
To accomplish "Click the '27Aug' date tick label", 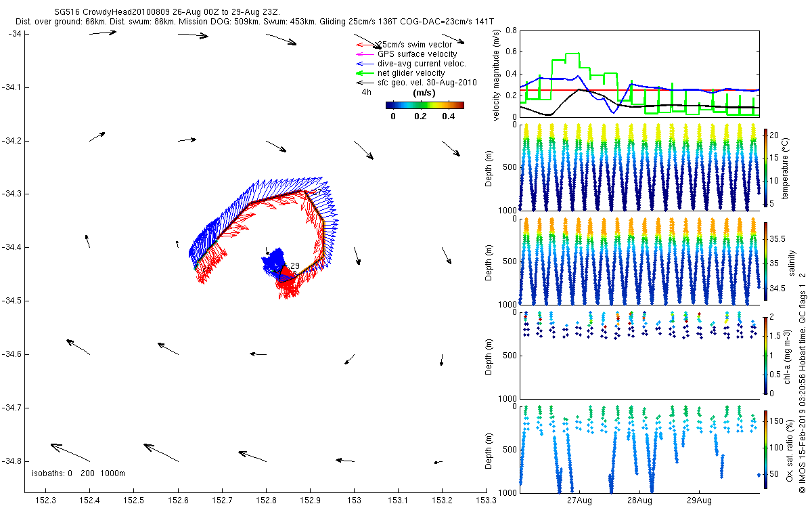I will pos(580,501).
